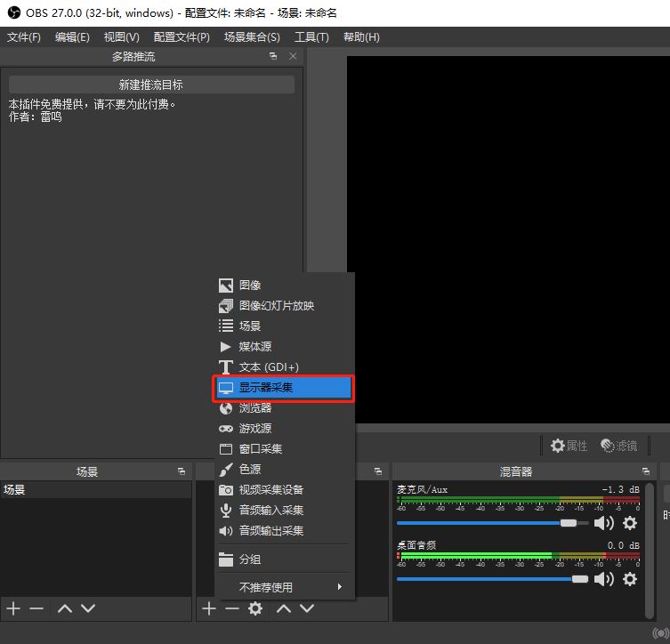Add a new scene with the plus icon
The image size is (670, 644).
point(13,608)
